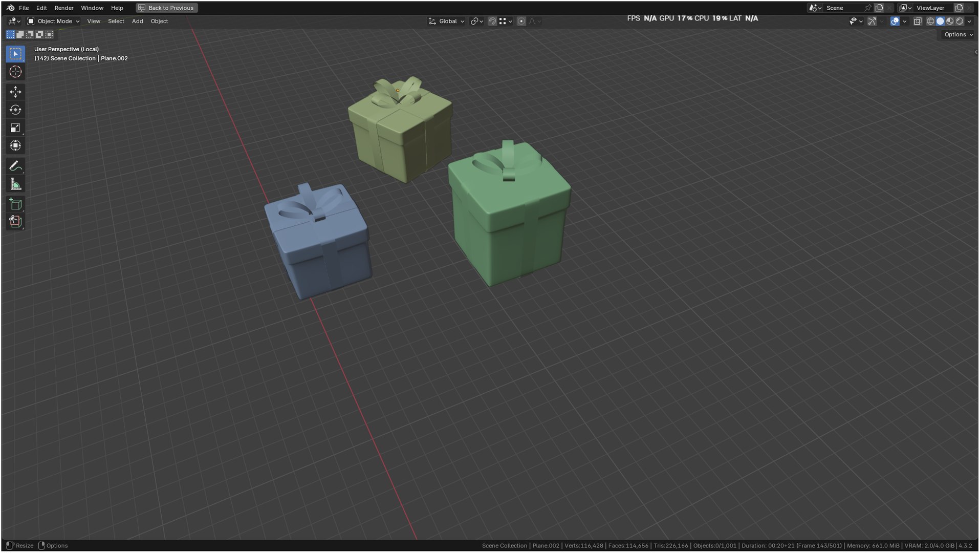Toggle snapping magnet
This screenshot has height=553, width=980.
point(492,21)
